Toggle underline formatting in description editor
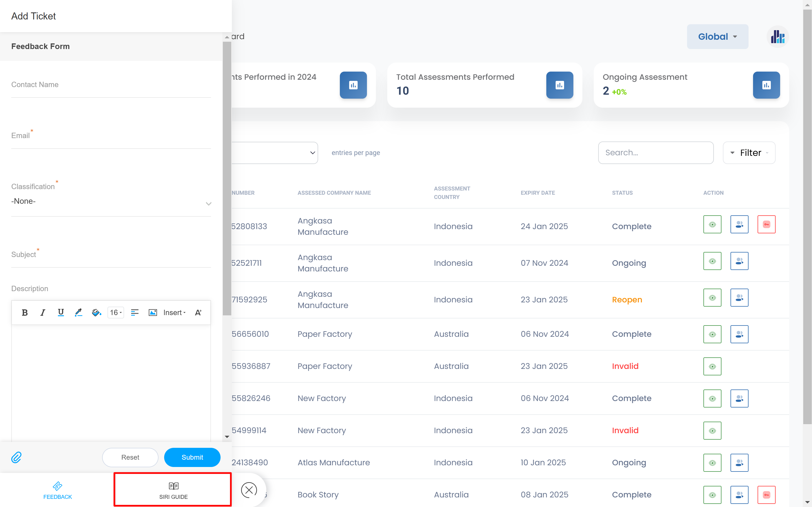The height and width of the screenshot is (507, 812). click(61, 313)
